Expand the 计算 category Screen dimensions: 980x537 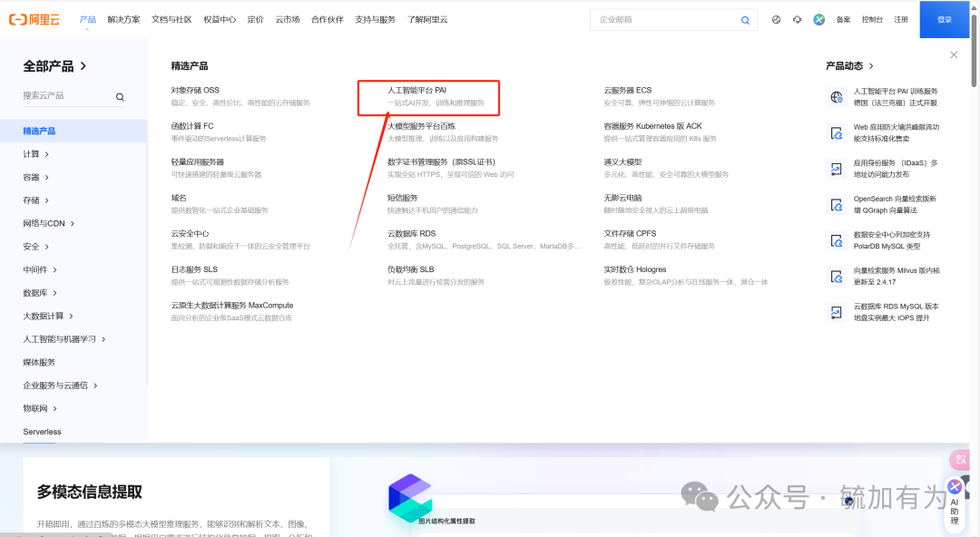point(47,154)
